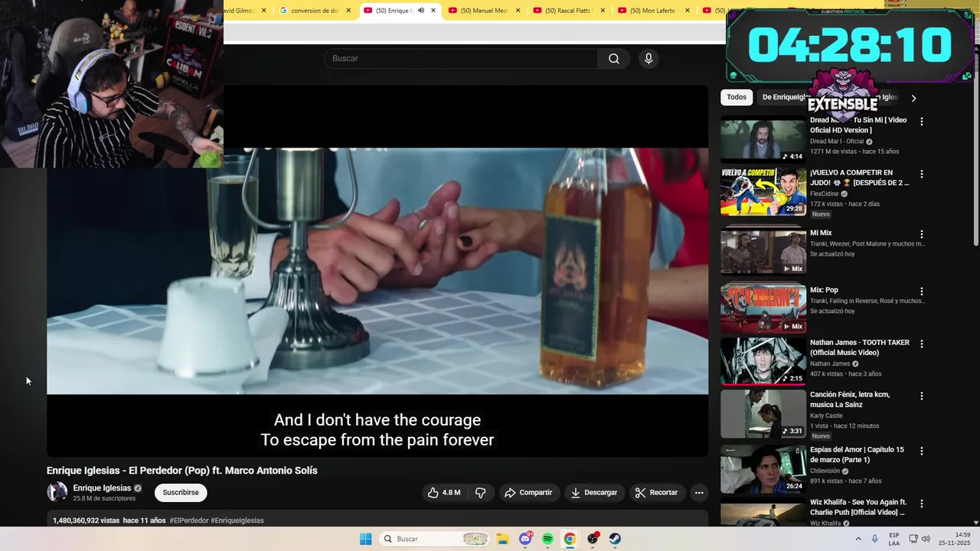Open options menu for Dread Mar I video
This screenshot has width=980, height=551.
tap(922, 122)
